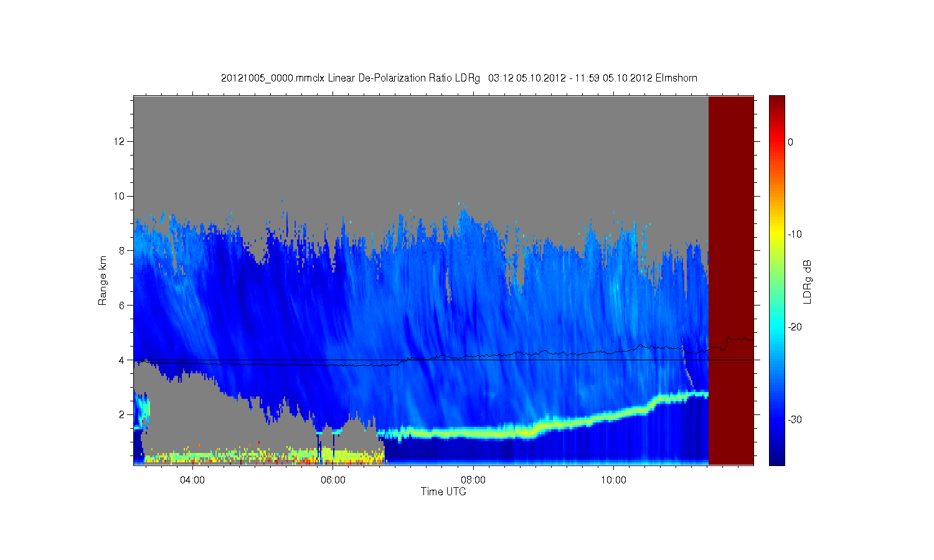Screen dimensions: 934x560
Task: Click the 'LDRg dB' colorbar label
Action: 808,282
